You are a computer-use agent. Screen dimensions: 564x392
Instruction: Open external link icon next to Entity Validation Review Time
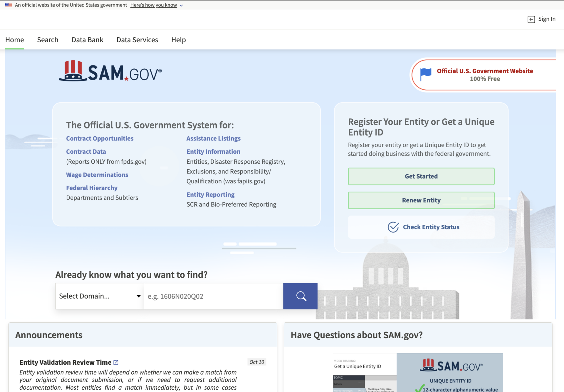pos(116,362)
